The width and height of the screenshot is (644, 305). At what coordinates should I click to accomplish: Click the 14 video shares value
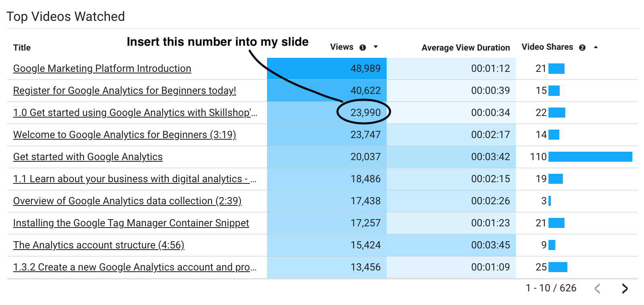click(x=541, y=135)
